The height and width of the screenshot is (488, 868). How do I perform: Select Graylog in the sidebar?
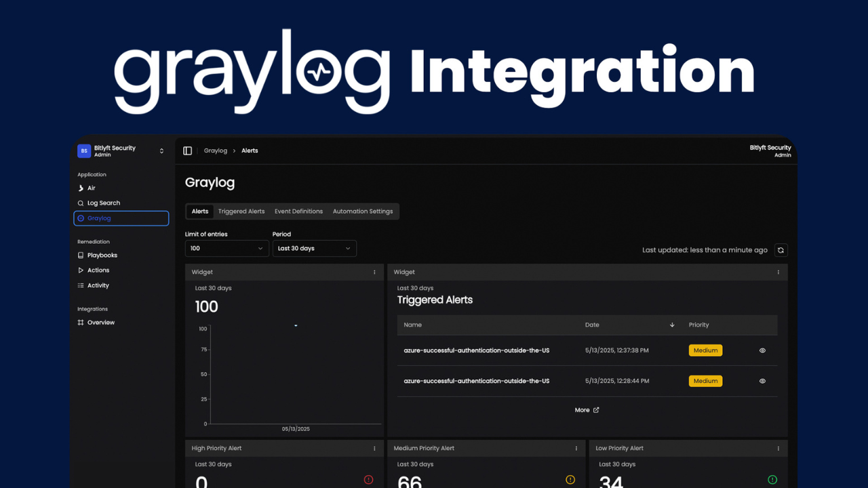[x=121, y=218]
